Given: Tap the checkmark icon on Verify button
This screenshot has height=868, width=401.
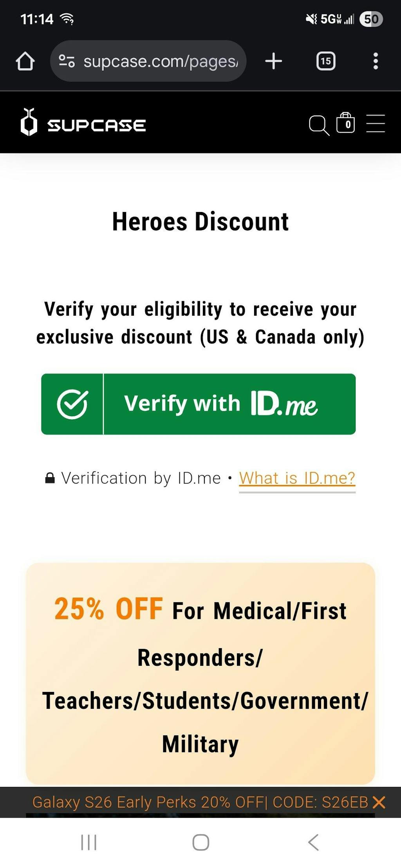Looking at the screenshot, I should click(72, 404).
